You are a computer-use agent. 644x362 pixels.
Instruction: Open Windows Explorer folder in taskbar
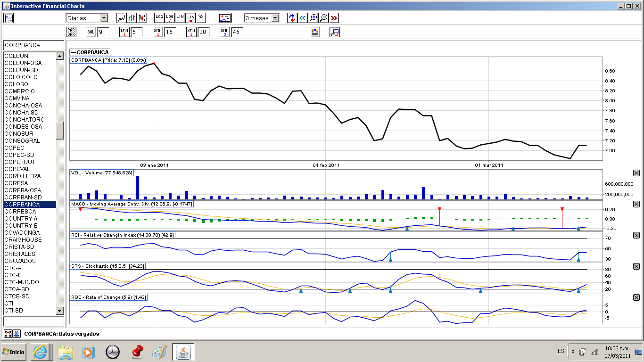(x=66, y=352)
